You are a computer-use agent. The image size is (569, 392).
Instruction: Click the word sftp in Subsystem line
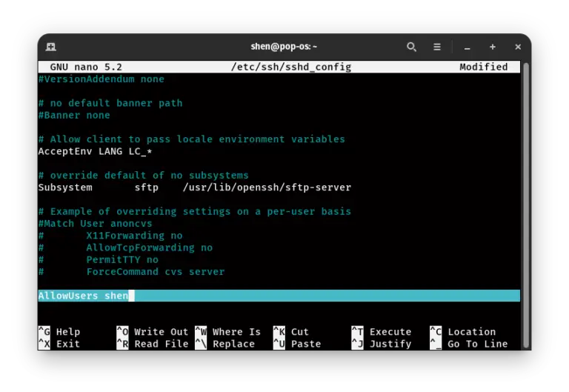pos(147,187)
